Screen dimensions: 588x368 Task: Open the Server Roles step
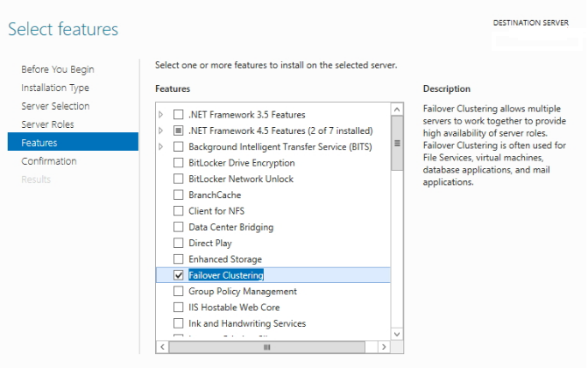(47, 124)
